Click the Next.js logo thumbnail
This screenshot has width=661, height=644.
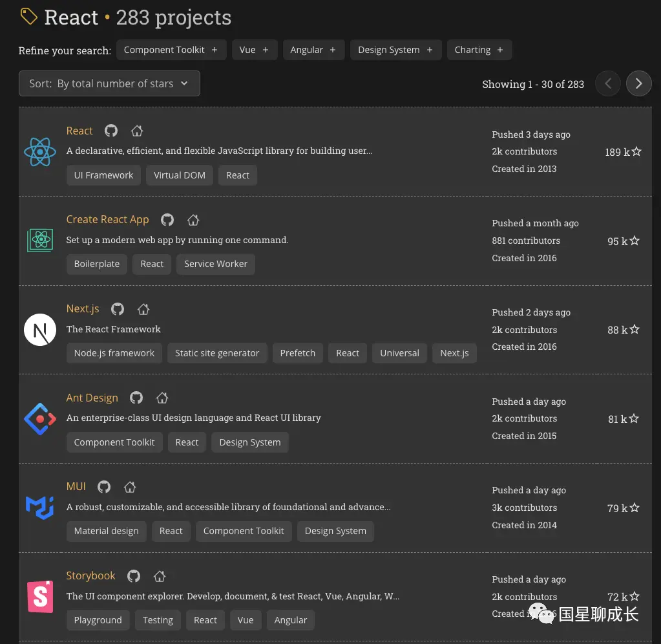click(40, 330)
